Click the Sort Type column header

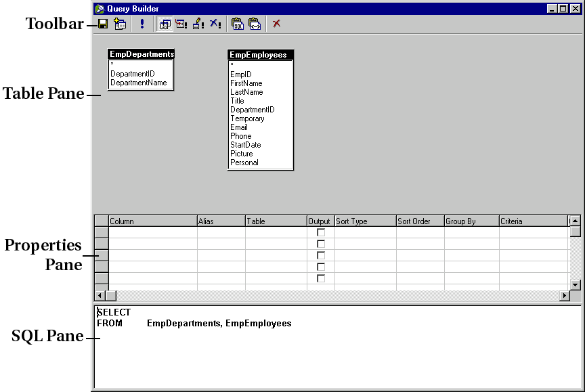(365, 221)
